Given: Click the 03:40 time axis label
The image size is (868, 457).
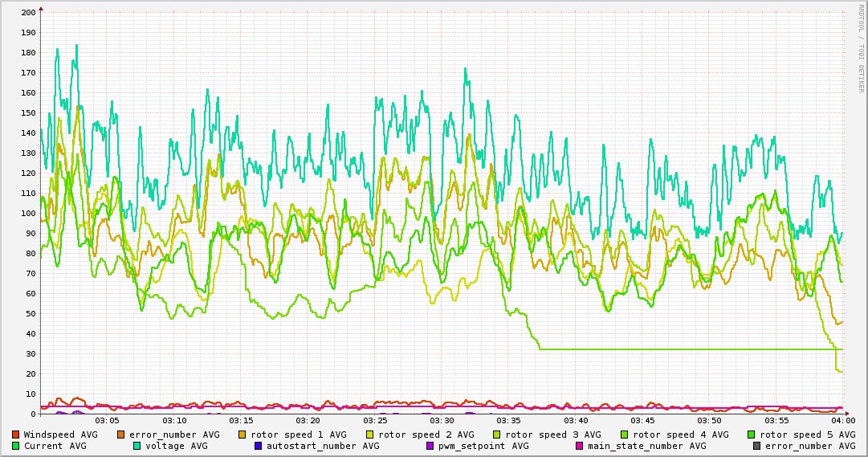Looking at the screenshot, I should [x=576, y=422].
